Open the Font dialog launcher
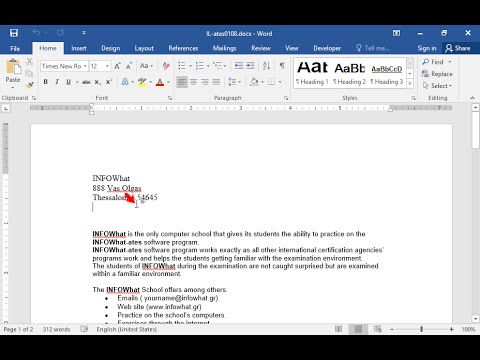 pyautogui.click(x=170, y=98)
